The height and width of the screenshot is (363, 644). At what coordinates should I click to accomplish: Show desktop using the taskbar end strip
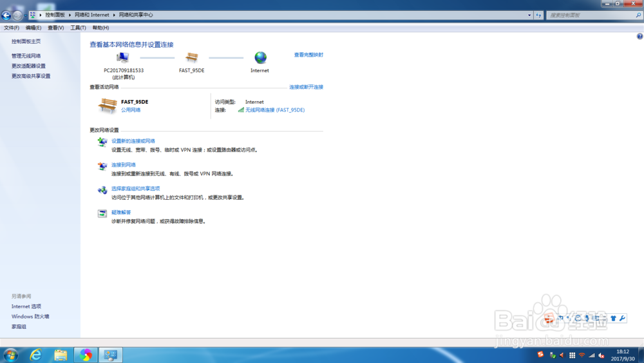point(641,355)
